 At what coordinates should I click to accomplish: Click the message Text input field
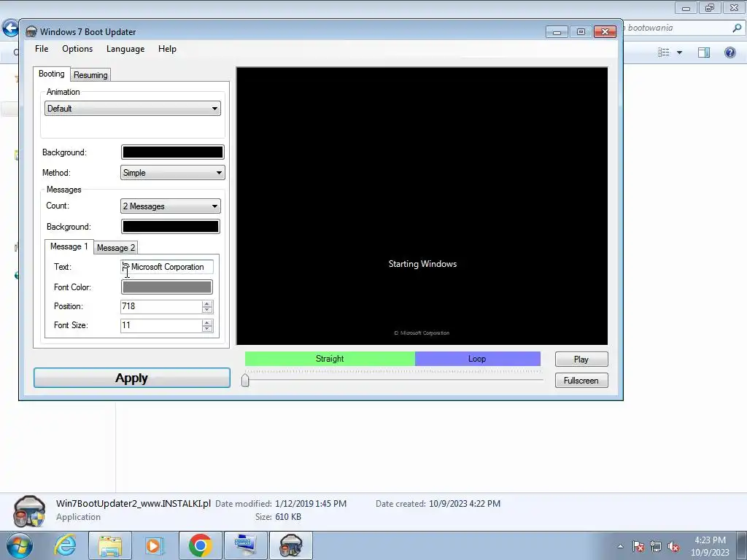click(x=167, y=267)
